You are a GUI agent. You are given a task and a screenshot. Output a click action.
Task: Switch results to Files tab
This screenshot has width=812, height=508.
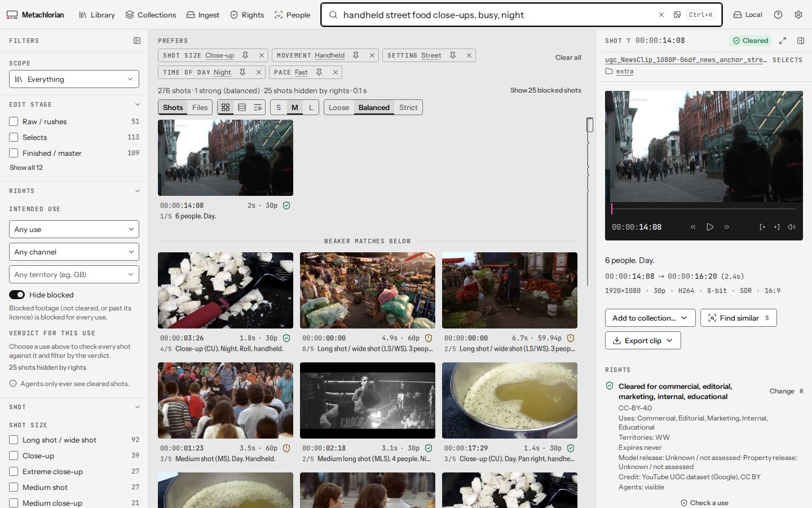coord(200,107)
